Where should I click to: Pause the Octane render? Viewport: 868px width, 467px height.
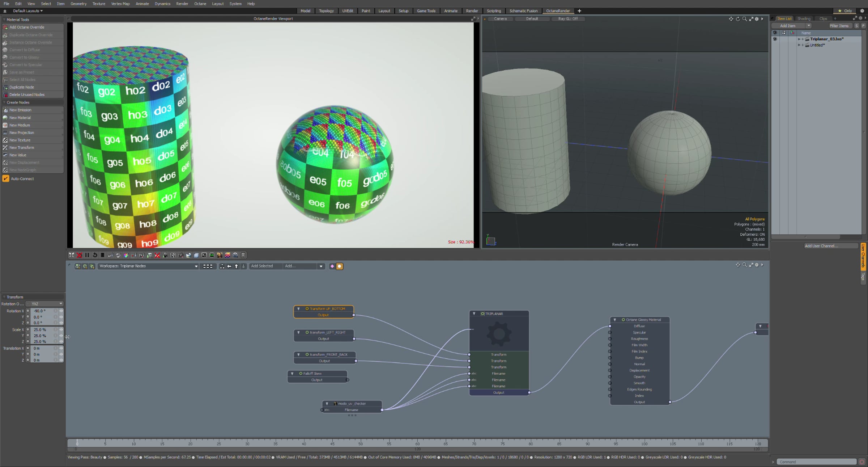[87, 255]
